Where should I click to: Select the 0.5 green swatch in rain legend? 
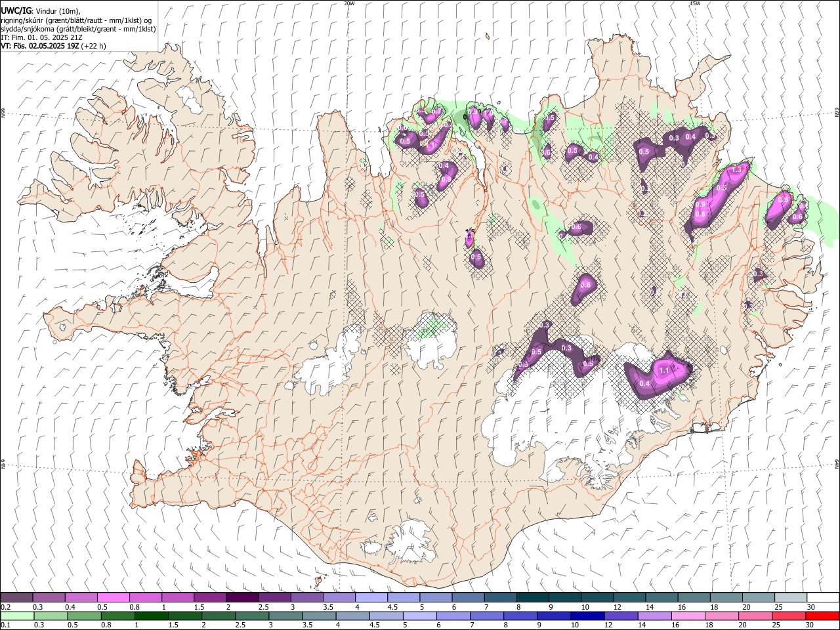(84, 616)
